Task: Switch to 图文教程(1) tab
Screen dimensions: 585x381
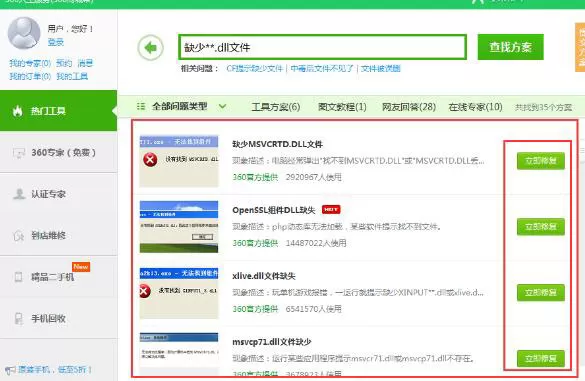Action: 342,107
